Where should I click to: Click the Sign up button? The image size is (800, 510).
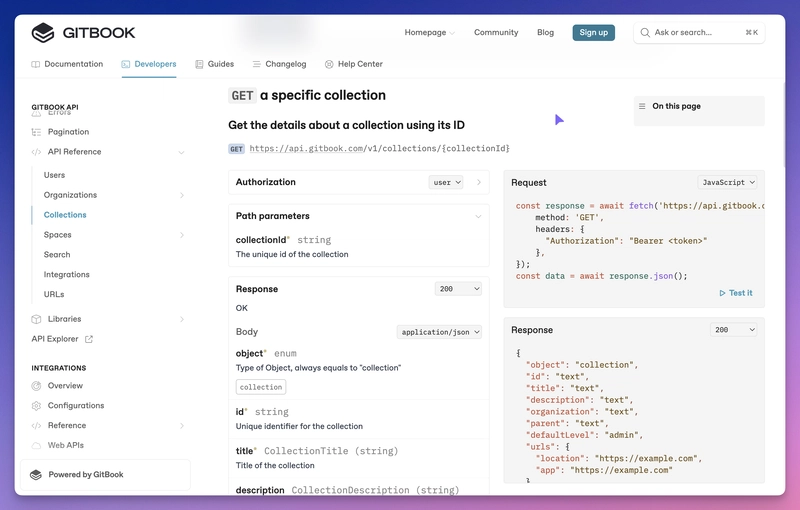[x=594, y=33]
